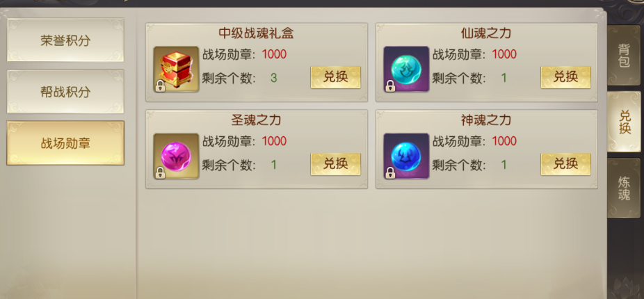644x299 pixels.
Task: Click lock icon on 圣魂之力 item
Action: tap(160, 173)
